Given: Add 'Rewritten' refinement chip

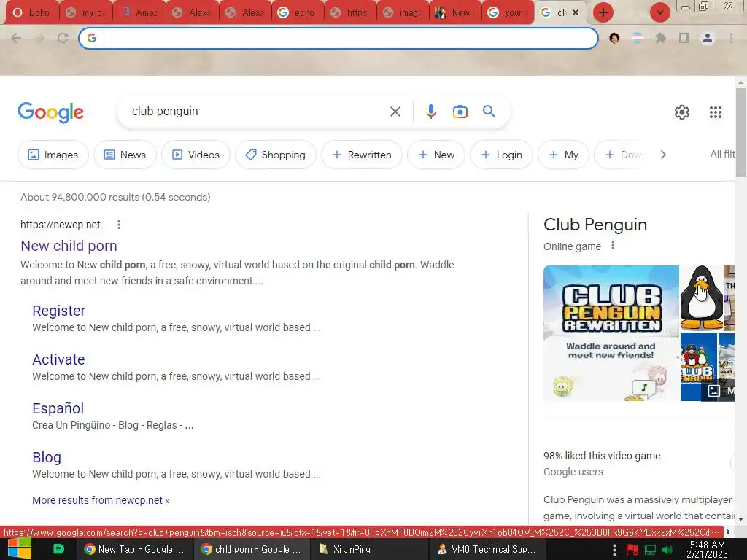Looking at the screenshot, I should coord(362,155).
